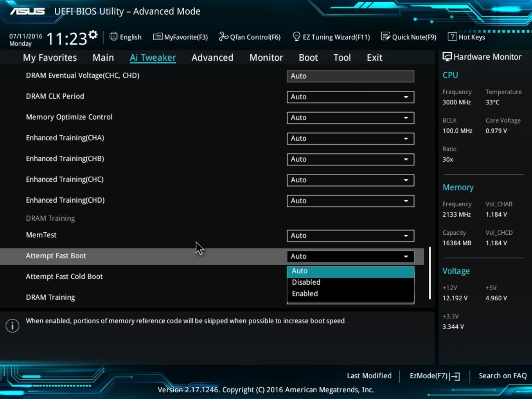The height and width of the screenshot is (399, 532).
Task: Choose Enabled in the open list
Action: point(350,294)
